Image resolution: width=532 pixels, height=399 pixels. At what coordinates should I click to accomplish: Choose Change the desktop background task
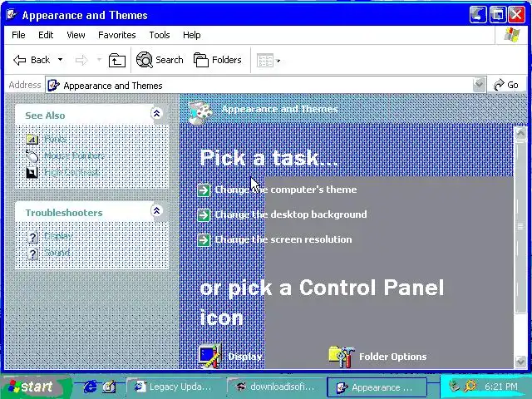click(291, 214)
